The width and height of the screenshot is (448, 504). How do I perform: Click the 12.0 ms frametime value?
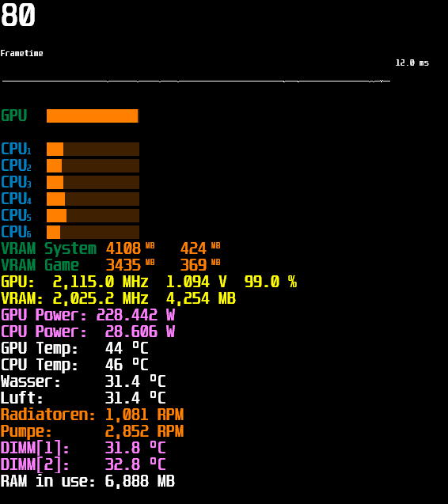click(x=412, y=63)
